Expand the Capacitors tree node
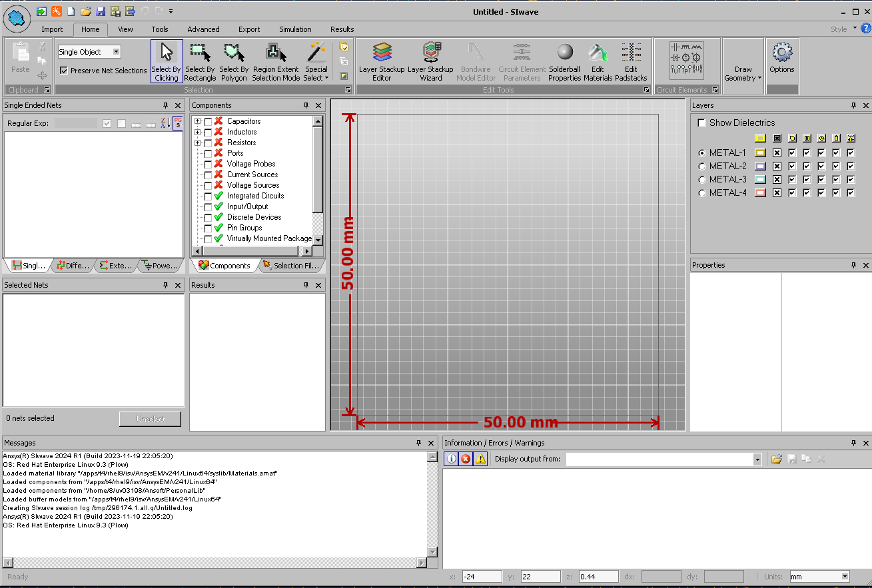Image resolution: width=872 pixels, height=588 pixels. pos(197,121)
